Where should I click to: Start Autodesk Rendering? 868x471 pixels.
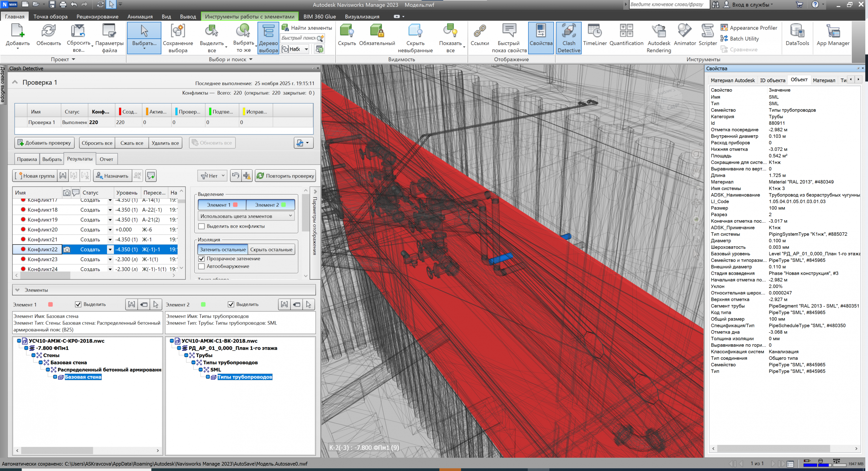658,37
